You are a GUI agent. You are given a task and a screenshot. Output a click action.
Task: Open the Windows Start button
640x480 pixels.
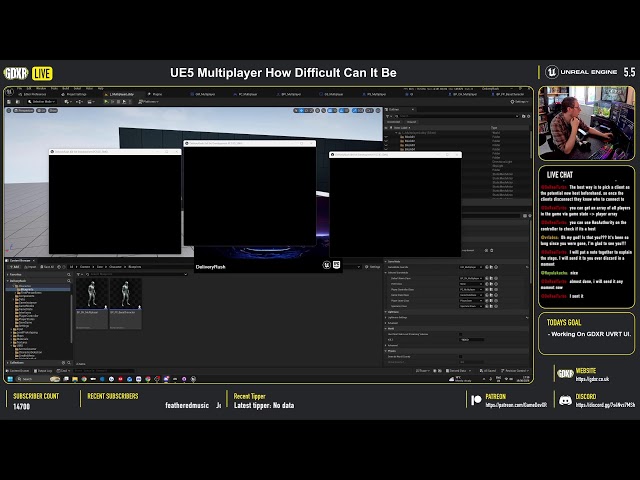pyautogui.click(x=10, y=379)
